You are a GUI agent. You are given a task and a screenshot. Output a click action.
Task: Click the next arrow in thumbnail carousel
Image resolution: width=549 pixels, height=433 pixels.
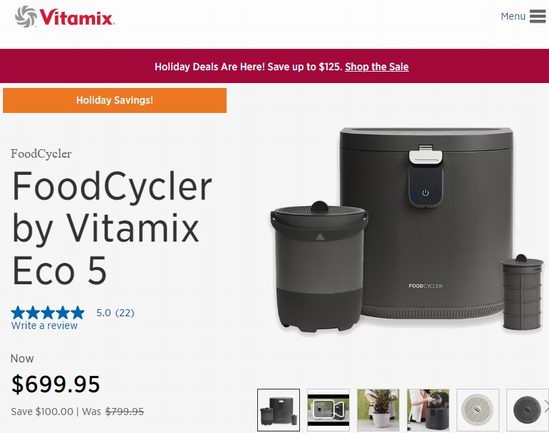(547, 407)
